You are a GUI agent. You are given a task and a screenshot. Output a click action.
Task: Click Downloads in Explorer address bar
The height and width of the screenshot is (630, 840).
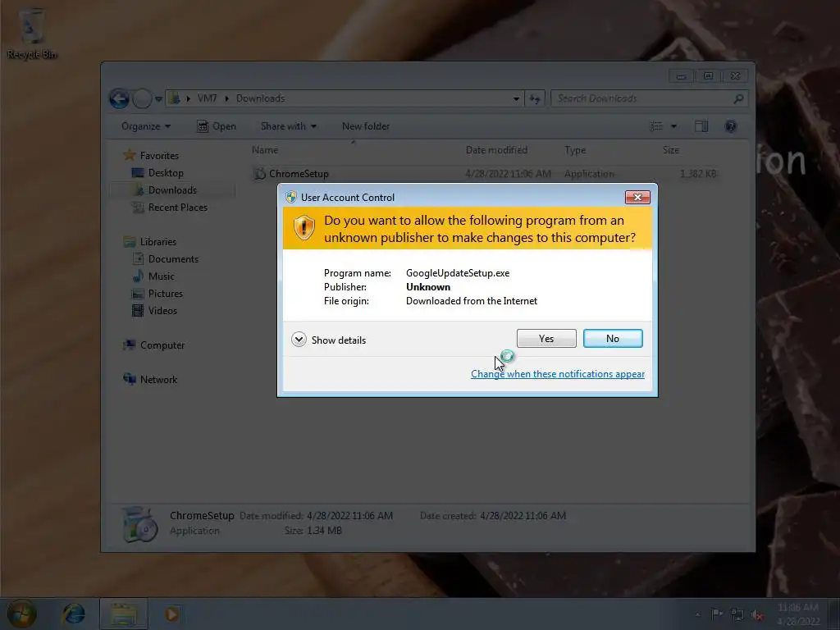coord(260,98)
